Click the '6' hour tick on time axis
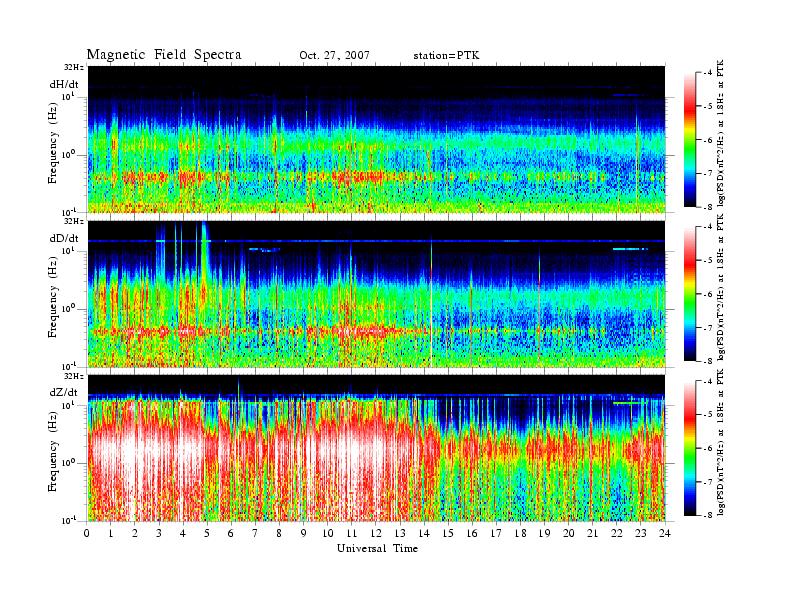Viewport: 792px width, 612px height. (231, 534)
